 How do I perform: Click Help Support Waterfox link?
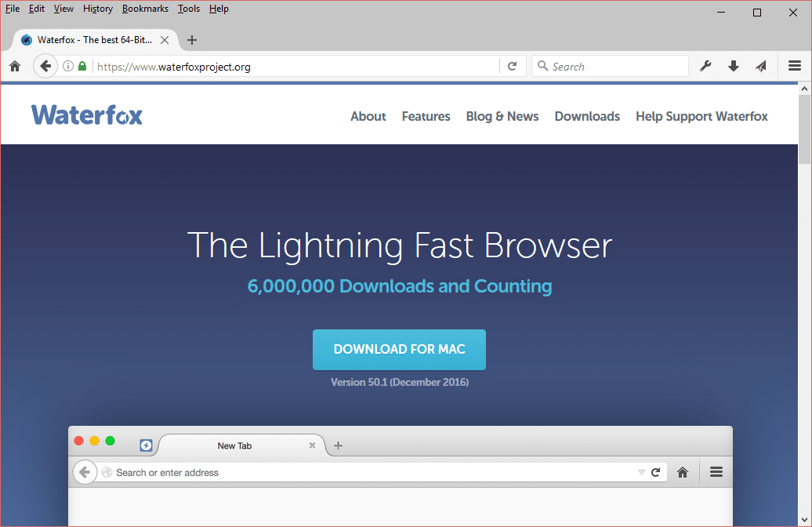[x=701, y=116]
